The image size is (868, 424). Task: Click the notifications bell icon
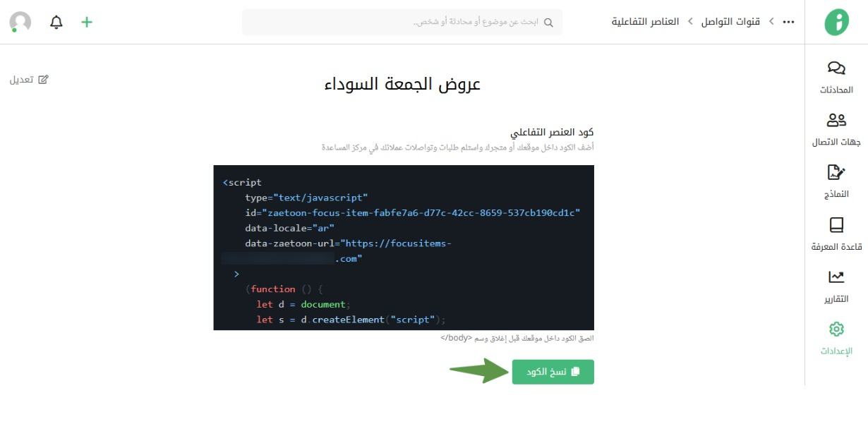tap(56, 22)
